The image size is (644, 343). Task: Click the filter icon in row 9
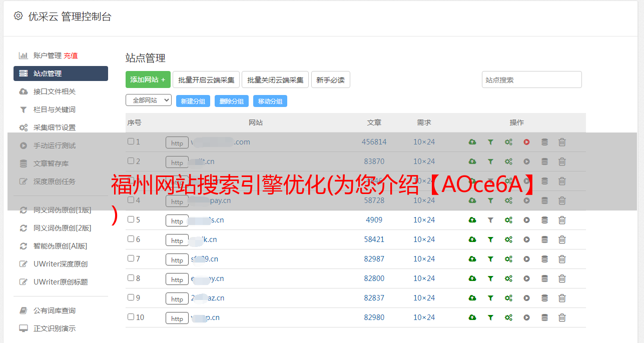pos(490,298)
